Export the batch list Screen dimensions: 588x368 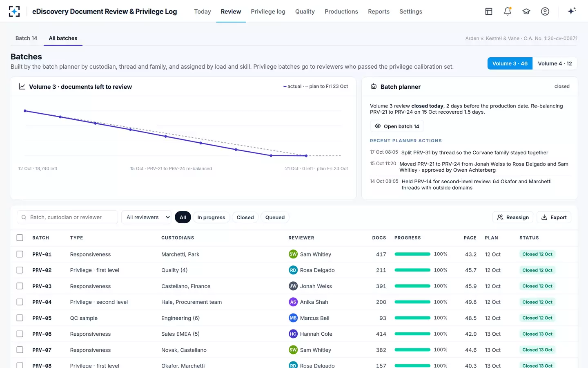point(554,218)
